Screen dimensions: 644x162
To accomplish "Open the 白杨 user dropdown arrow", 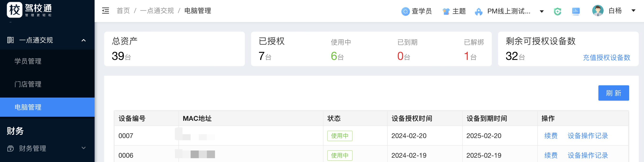I will tap(633, 11).
